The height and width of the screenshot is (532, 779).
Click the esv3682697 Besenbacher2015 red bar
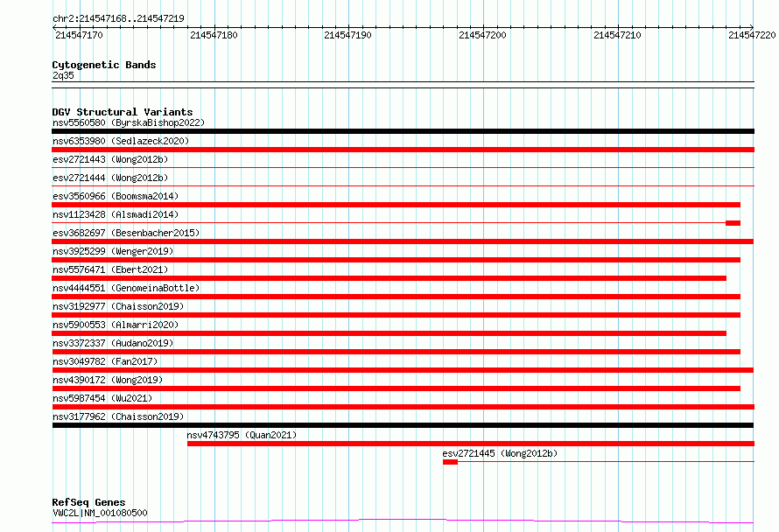tap(403, 241)
